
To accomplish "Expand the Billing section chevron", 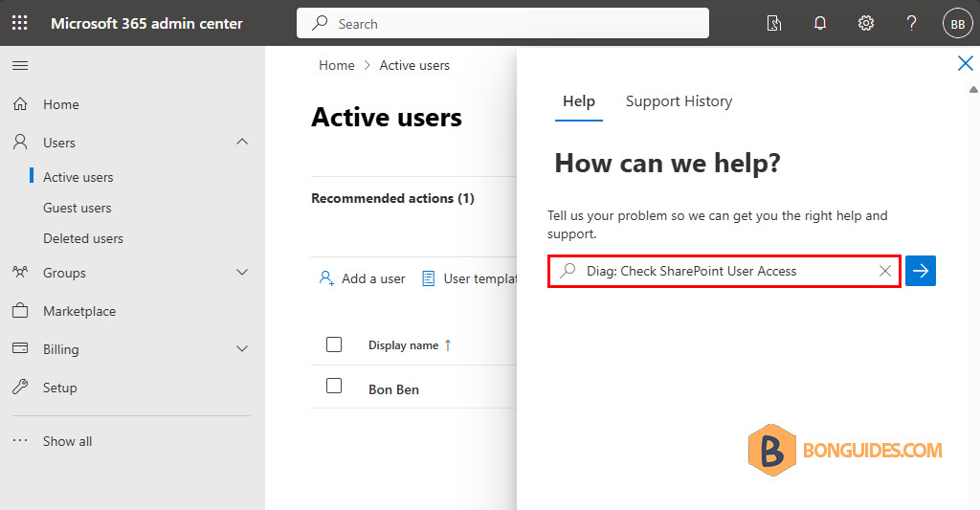I will (x=242, y=348).
